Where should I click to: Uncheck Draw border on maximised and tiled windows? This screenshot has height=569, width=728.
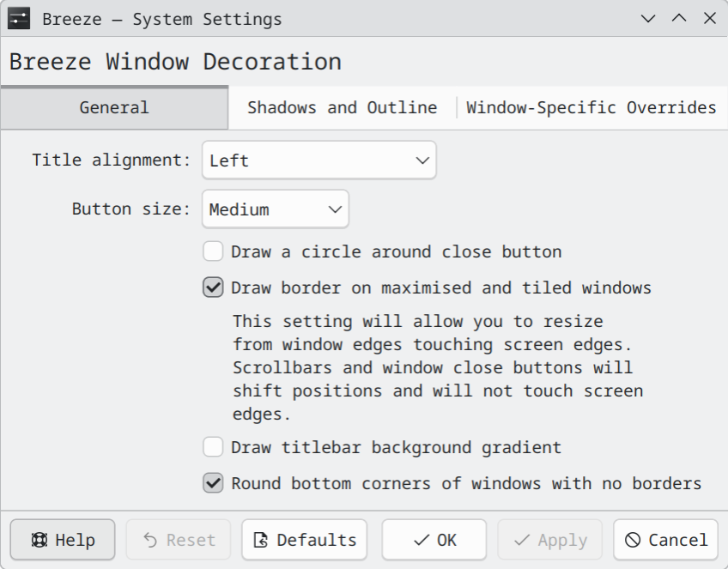213,288
